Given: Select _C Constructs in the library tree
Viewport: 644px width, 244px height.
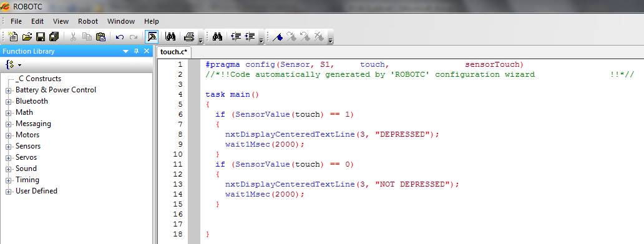Looking at the screenshot, I should tap(38, 79).
